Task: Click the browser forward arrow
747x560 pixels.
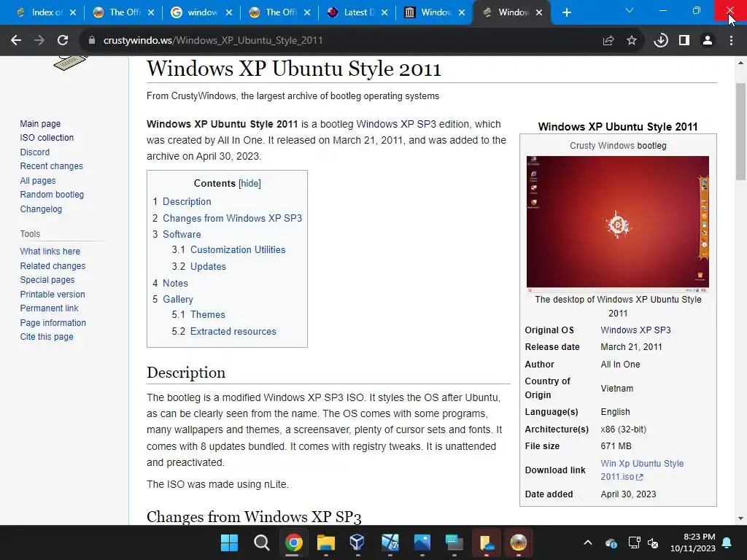Action: click(x=39, y=41)
